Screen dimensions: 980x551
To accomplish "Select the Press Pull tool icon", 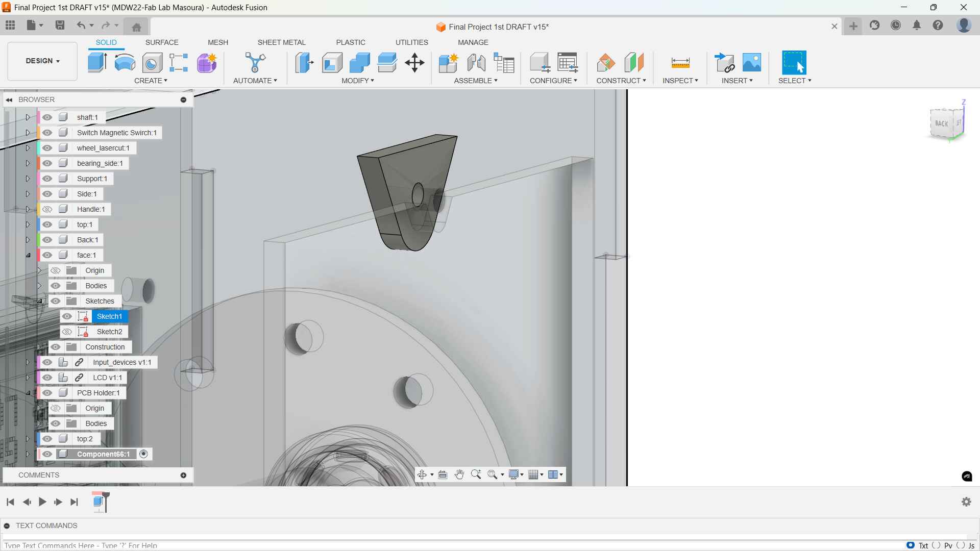I will point(304,63).
